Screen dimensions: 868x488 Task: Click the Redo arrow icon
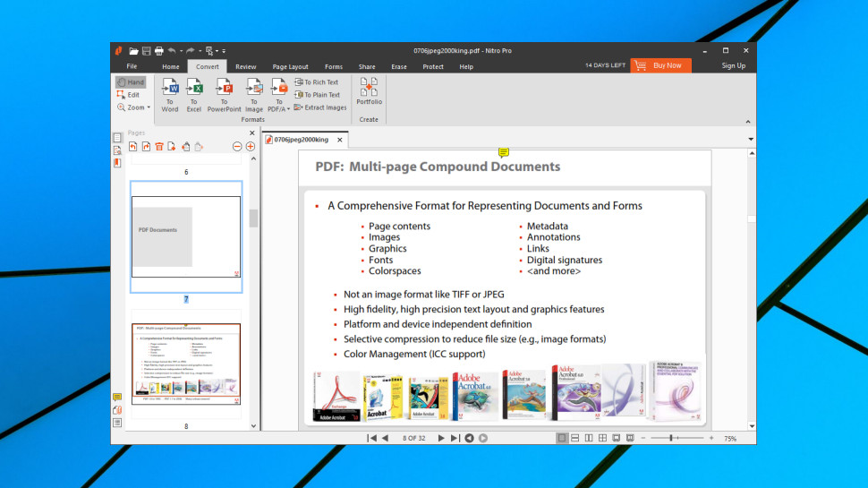[x=191, y=51]
